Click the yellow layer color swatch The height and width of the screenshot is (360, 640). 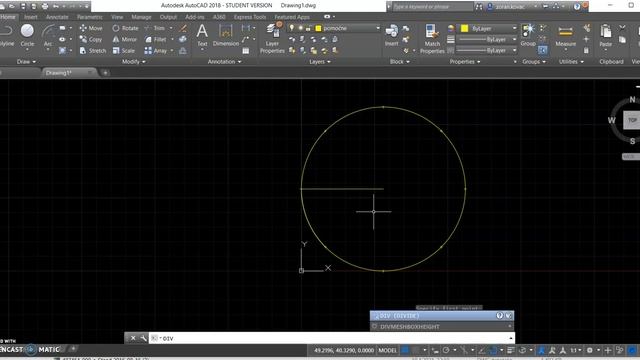point(318,28)
